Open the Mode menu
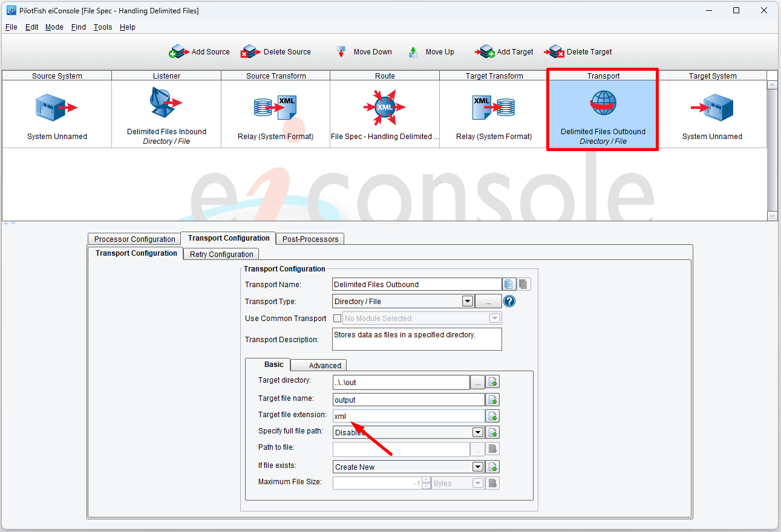 tap(54, 27)
